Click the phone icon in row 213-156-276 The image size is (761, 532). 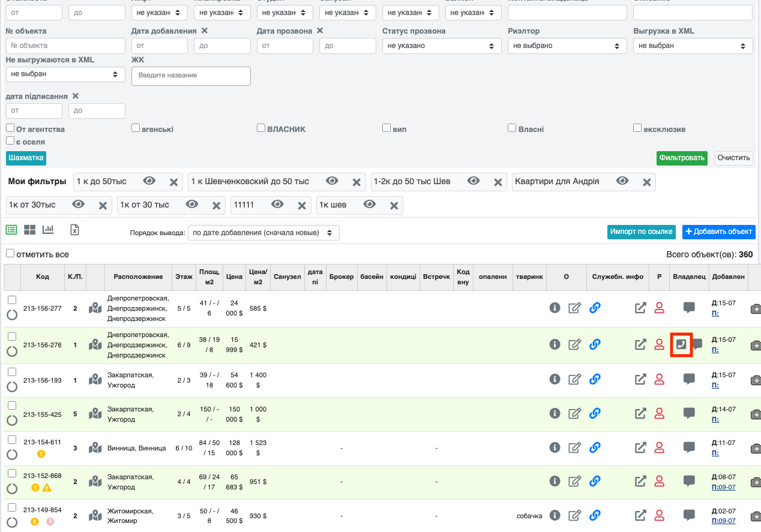click(x=681, y=344)
